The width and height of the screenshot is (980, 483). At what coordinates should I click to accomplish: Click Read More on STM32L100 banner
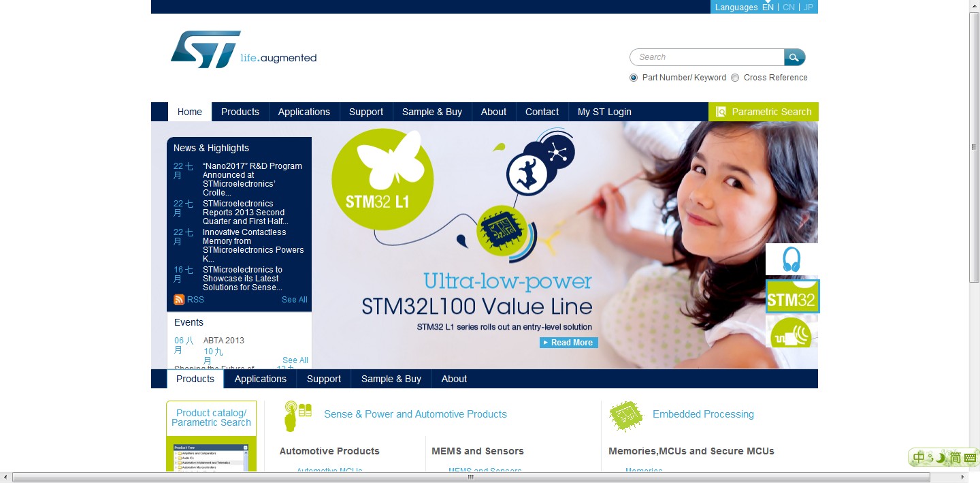[569, 343]
